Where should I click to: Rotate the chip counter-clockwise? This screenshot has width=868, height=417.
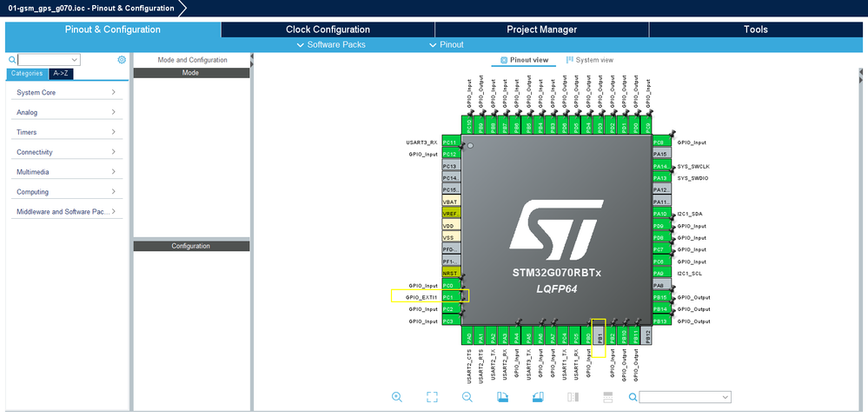pyautogui.click(x=538, y=396)
